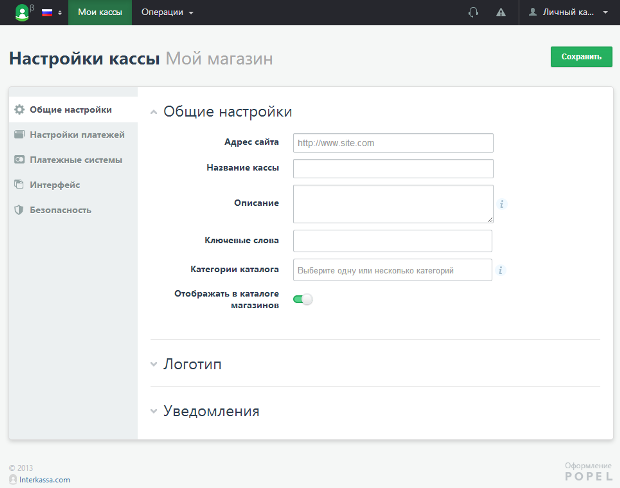
Task: Select Общие настройки in the sidebar
Action: 73,110
